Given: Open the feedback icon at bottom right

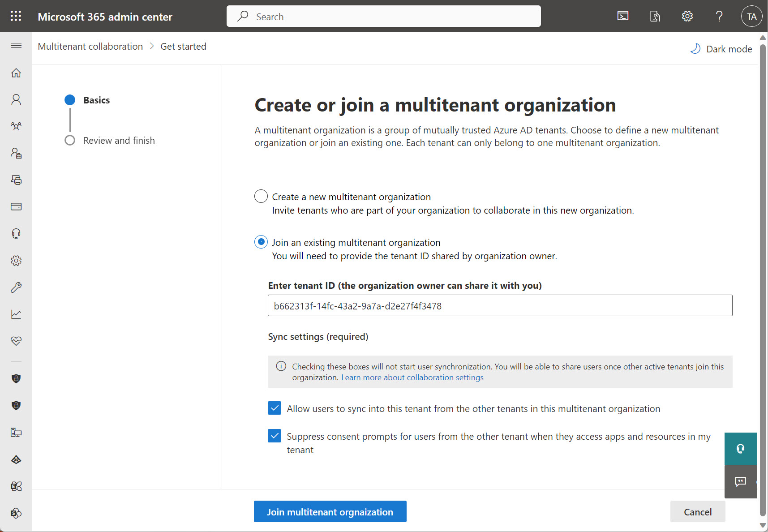Looking at the screenshot, I should (740, 482).
